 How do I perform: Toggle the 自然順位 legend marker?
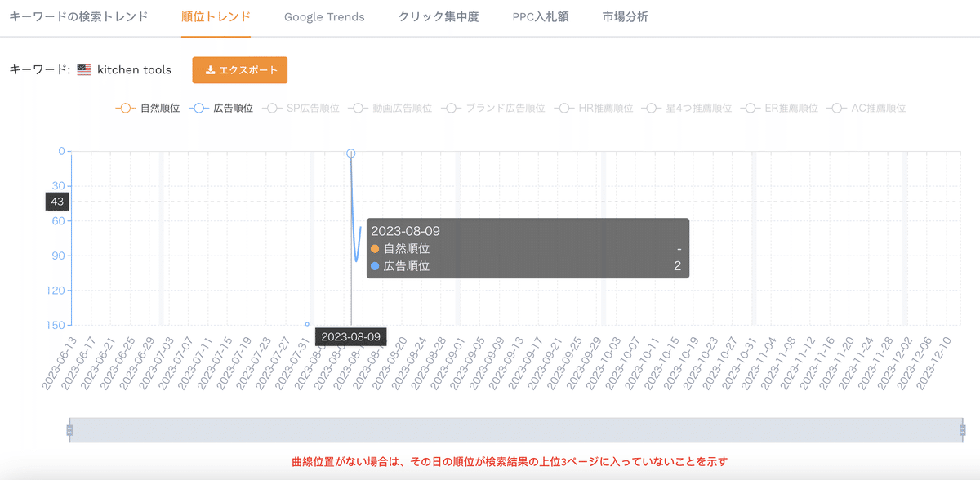point(125,108)
